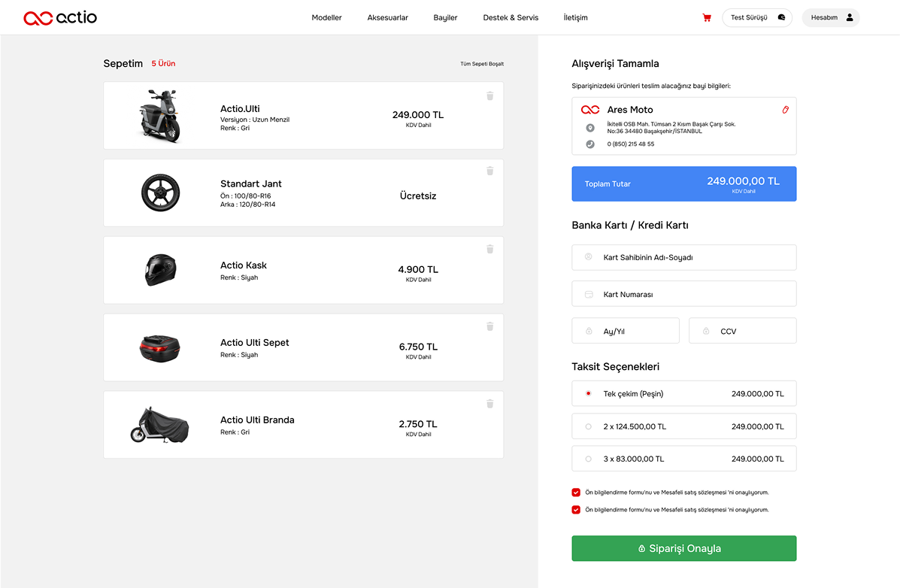The image size is (900, 588).
Task: Confirm order with Siparişi Onayla button
Action: coord(684,548)
